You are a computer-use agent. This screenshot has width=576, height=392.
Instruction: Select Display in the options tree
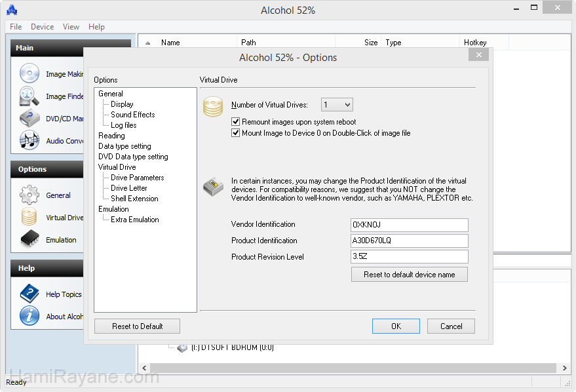tap(122, 104)
